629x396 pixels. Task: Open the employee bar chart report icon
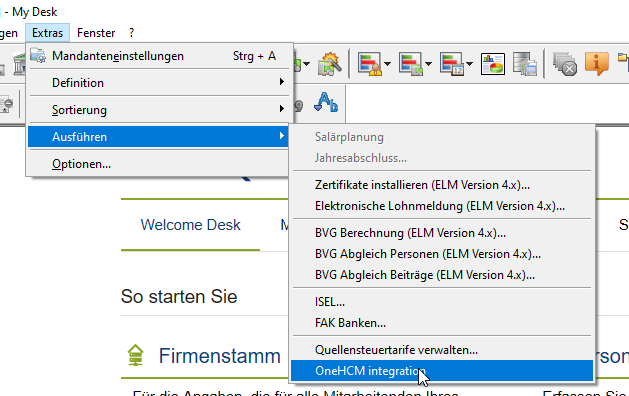[x=369, y=63]
